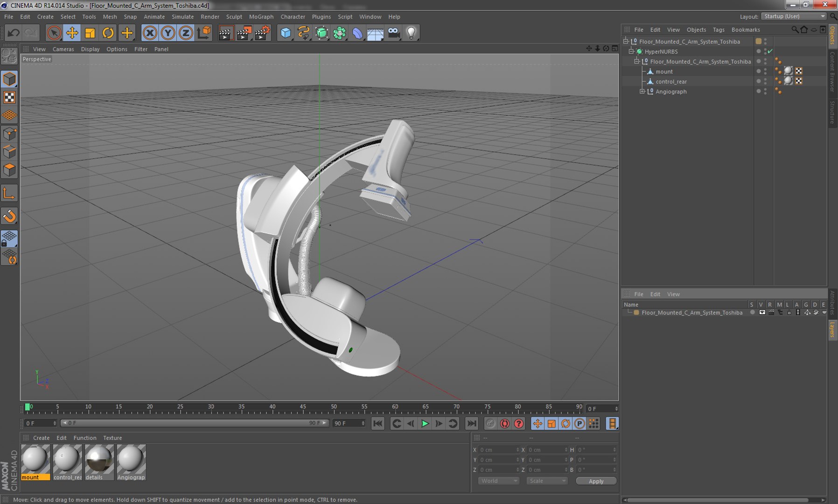Activate the Rotate tool

[x=108, y=33]
